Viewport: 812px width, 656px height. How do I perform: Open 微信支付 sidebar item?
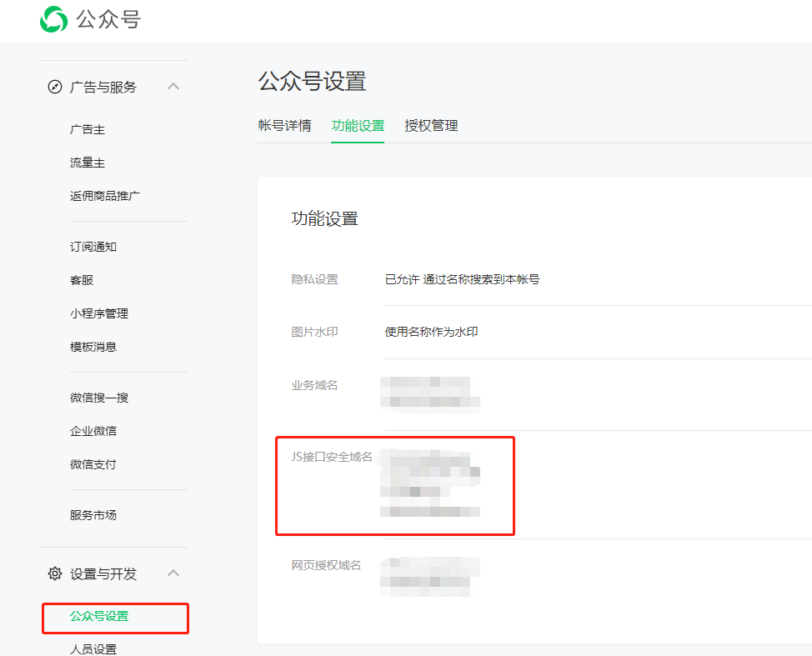[93, 465]
